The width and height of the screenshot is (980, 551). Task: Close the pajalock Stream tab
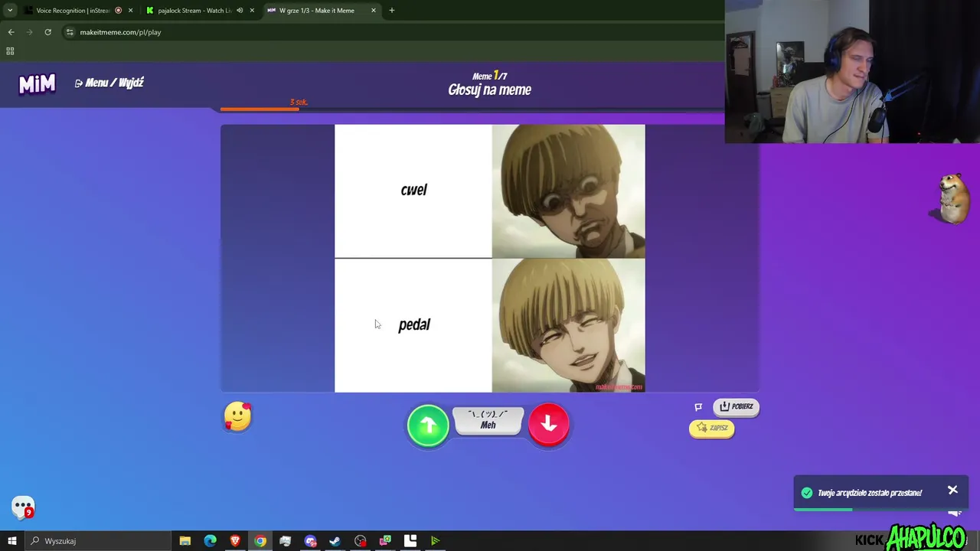pos(252,11)
